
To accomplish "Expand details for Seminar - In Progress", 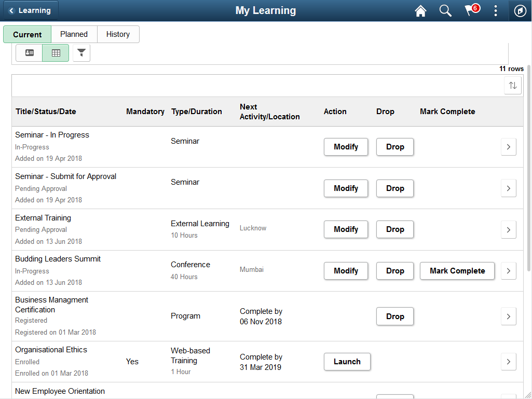I will pos(509,147).
